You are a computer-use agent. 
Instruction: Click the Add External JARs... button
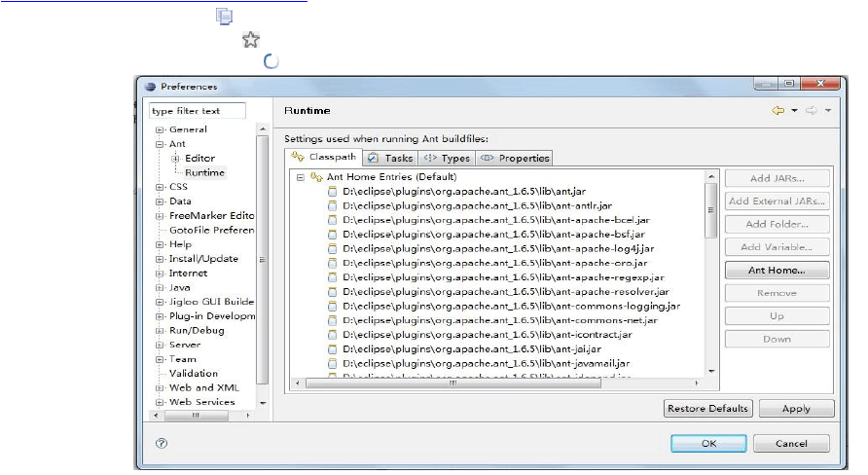pos(777,201)
